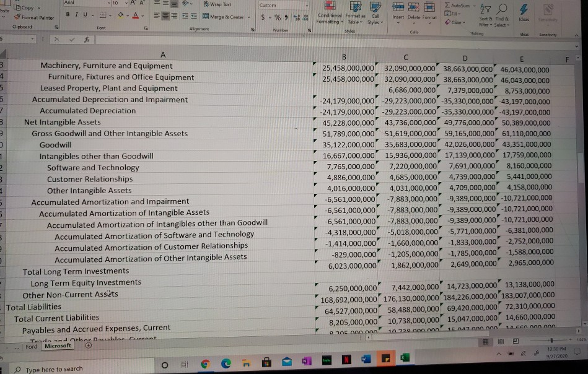Toggle Wrap Text
This screenshot has width=588, height=374.
217,4
